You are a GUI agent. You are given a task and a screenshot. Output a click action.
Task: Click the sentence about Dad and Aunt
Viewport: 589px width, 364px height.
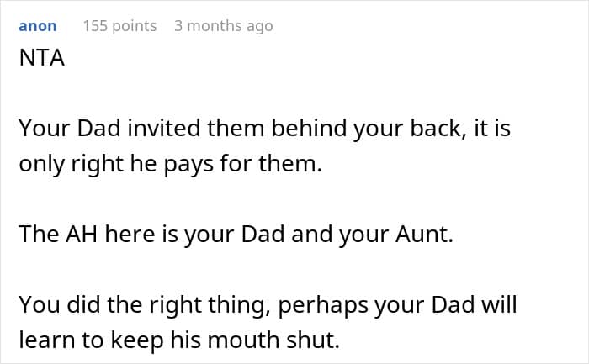pos(236,235)
